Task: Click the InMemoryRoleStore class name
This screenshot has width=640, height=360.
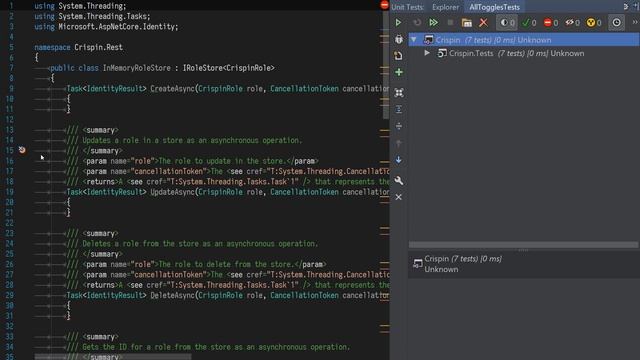Action: (136, 68)
